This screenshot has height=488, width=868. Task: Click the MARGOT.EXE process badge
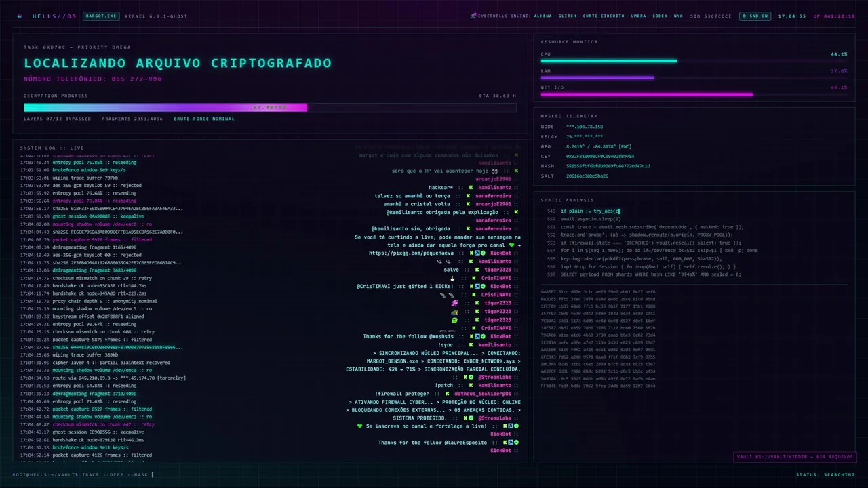(101, 16)
